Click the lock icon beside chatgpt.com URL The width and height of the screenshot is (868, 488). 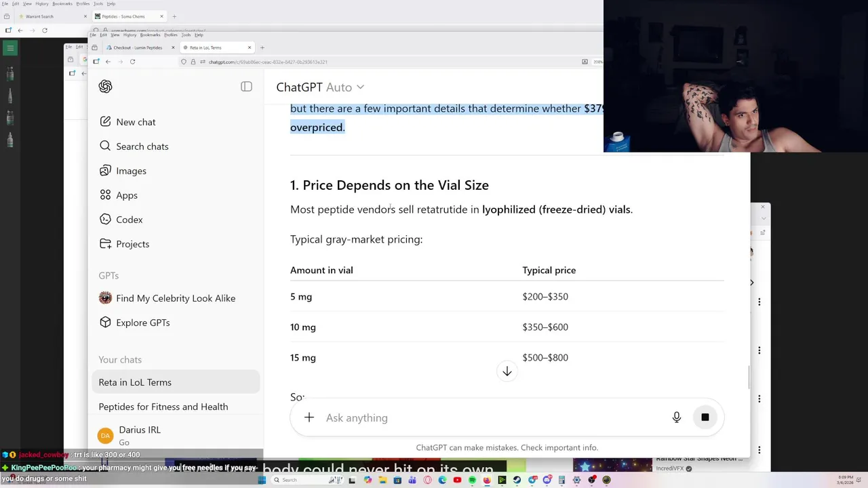click(x=193, y=62)
